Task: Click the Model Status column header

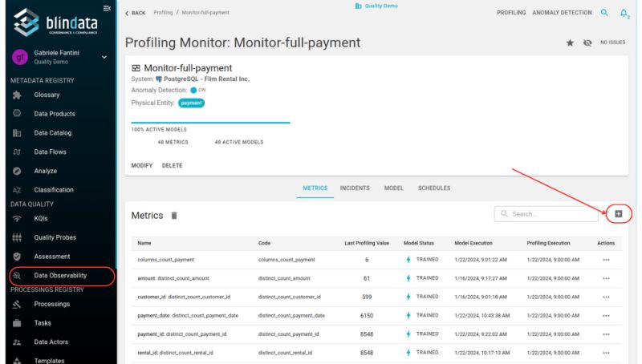Action: pyautogui.click(x=418, y=243)
